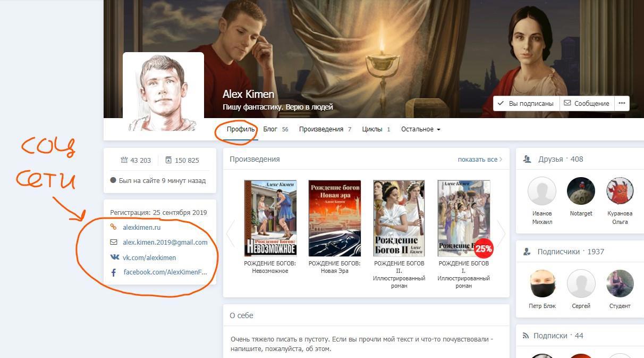The image size is (644, 358).
Task: Open the alexkimen.ru website link
Action: 141,227
